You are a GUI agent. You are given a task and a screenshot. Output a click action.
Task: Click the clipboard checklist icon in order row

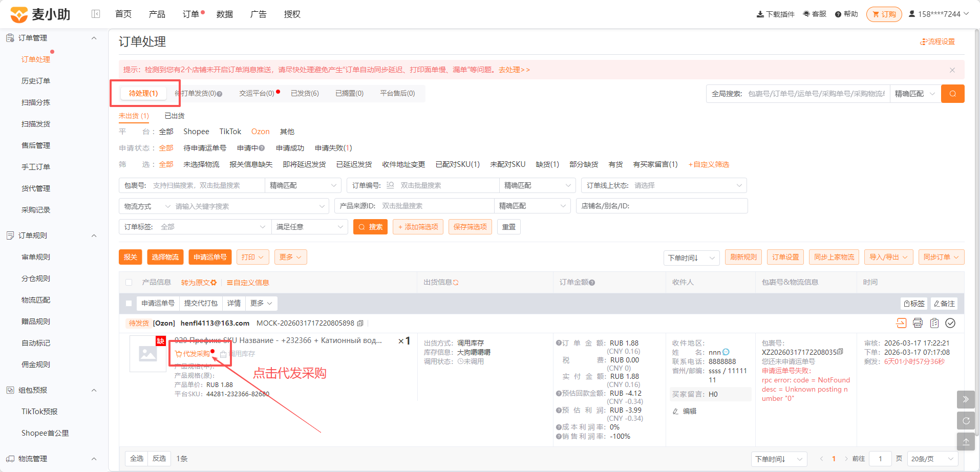[934, 323]
